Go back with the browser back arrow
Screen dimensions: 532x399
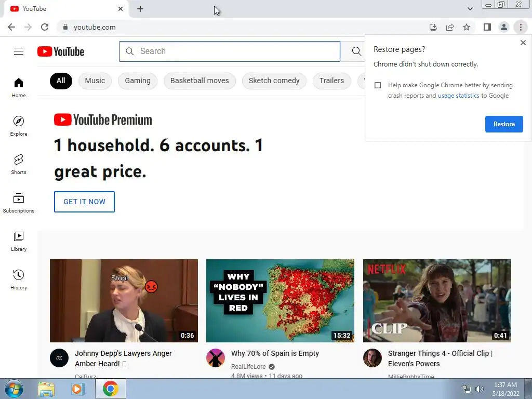11,27
